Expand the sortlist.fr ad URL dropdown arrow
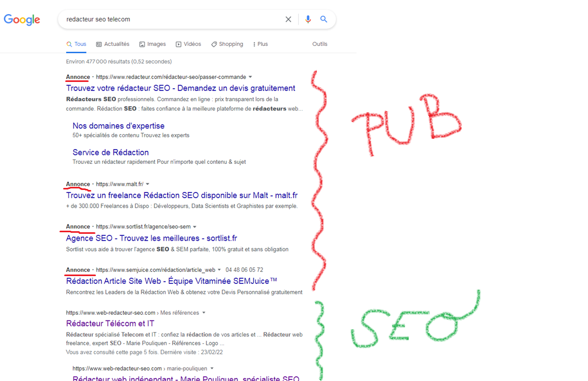Image resolution: width=588 pixels, height=381 pixels. pos(194,227)
